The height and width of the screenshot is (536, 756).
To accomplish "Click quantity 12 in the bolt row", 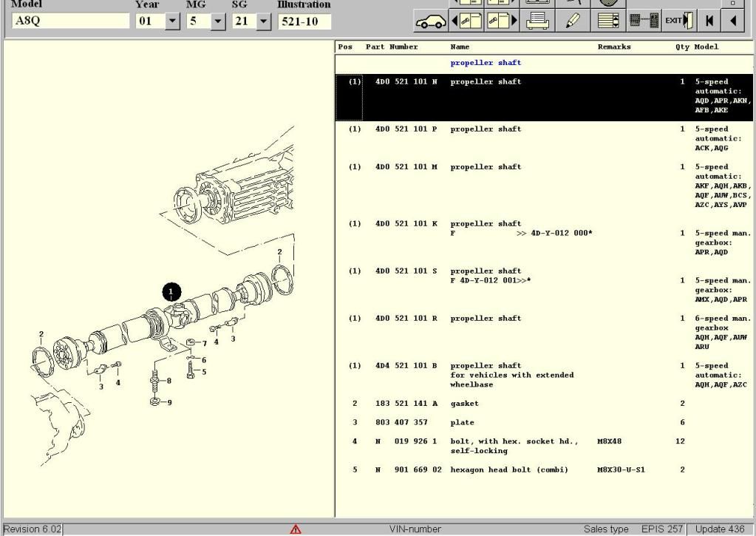I will coord(680,441).
